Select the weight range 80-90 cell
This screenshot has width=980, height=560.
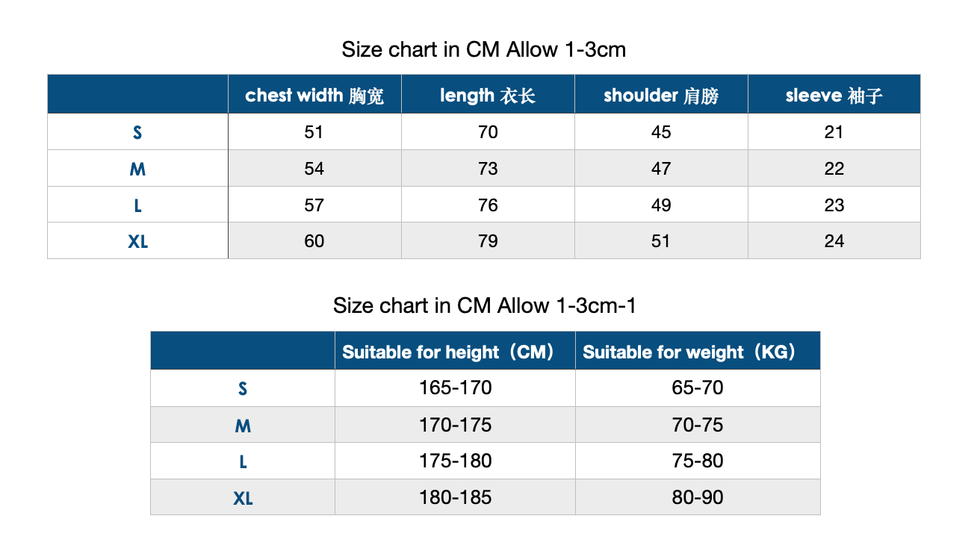[x=698, y=497]
